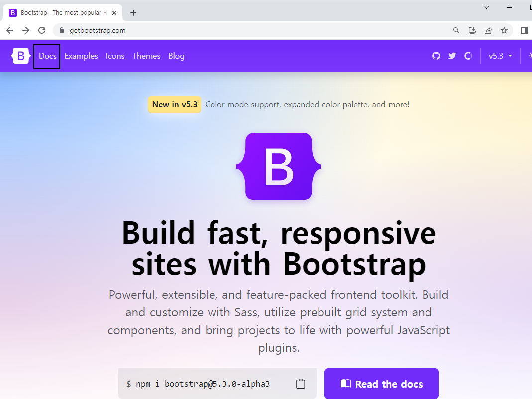This screenshot has width=532, height=399.
Task: Click the Read the docs button
Action: [381, 384]
